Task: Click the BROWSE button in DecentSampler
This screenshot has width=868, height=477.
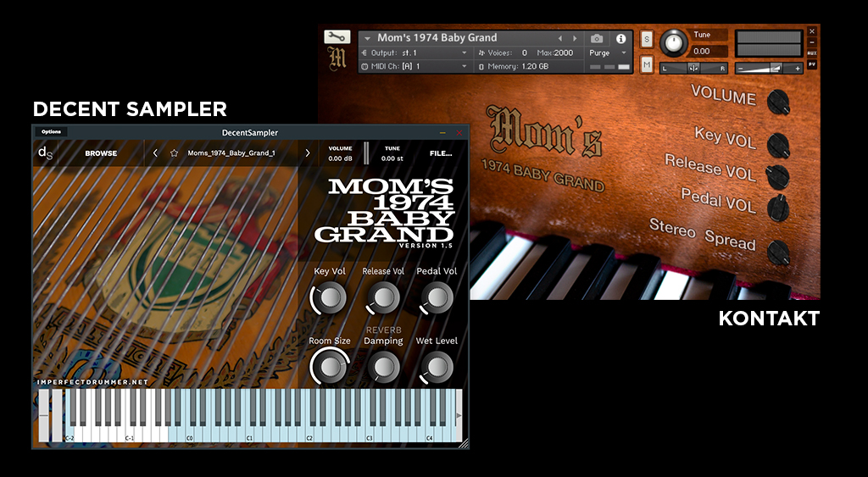Action: click(101, 153)
